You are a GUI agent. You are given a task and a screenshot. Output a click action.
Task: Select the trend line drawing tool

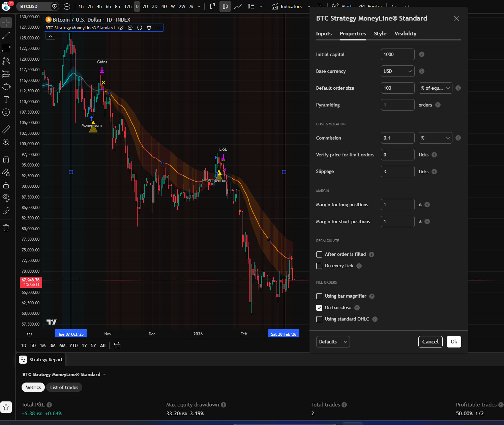(x=6, y=35)
